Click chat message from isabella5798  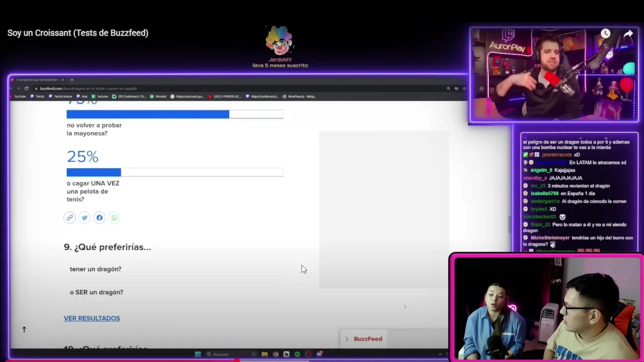[x=559, y=194]
